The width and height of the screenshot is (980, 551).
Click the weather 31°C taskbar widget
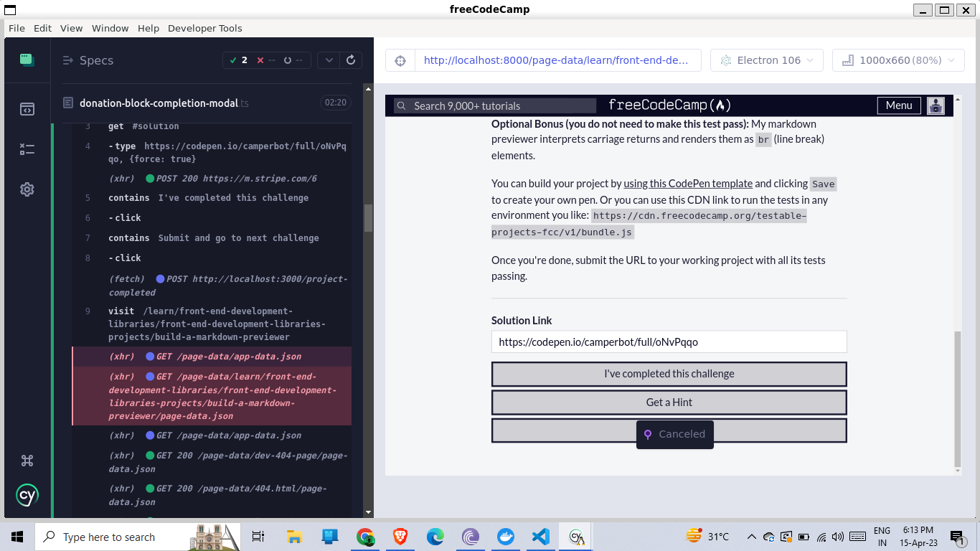point(707,537)
